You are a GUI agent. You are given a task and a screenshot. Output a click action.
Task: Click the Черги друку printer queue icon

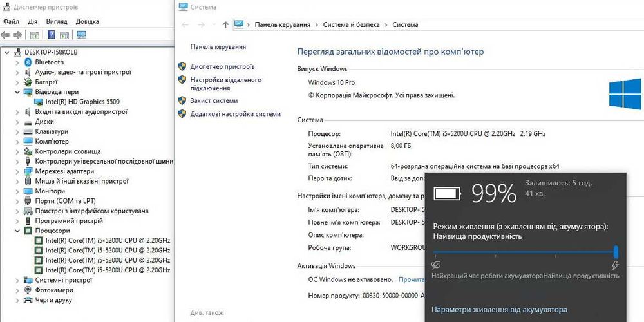point(28,300)
